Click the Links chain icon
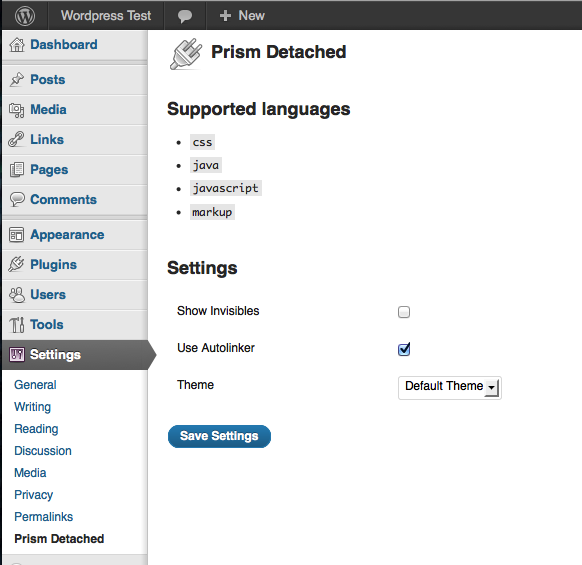The width and height of the screenshot is (582, 565). [16, 140]
